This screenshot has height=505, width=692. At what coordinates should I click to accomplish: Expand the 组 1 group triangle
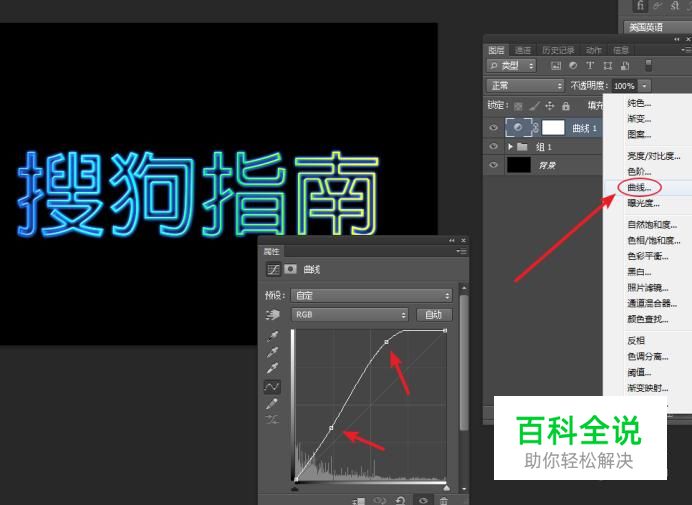coord(510,146)
